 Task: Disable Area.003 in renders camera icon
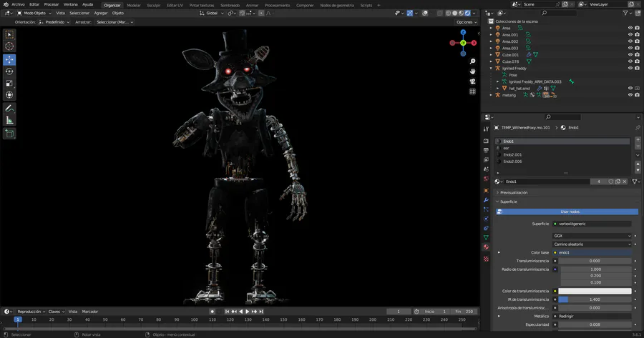coord(637,48)
